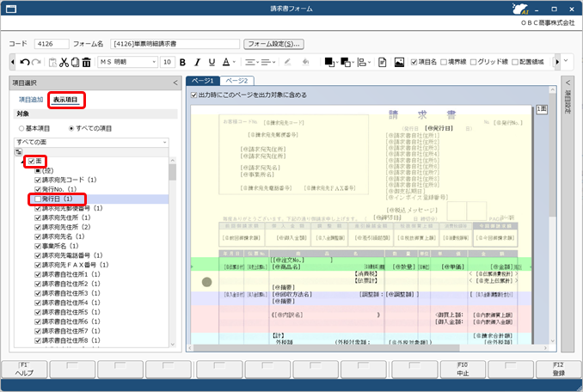Open the align objects dropdown arrow

click(369, 62)
